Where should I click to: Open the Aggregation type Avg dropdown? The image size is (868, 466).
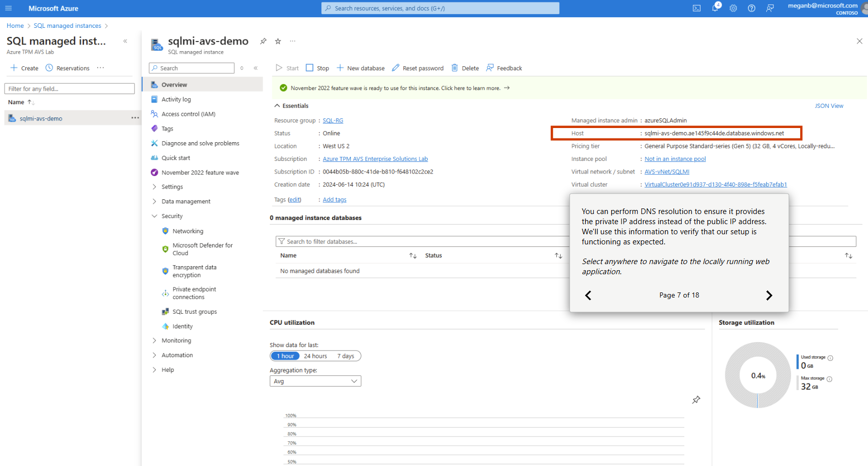click(x=315, y=381)
